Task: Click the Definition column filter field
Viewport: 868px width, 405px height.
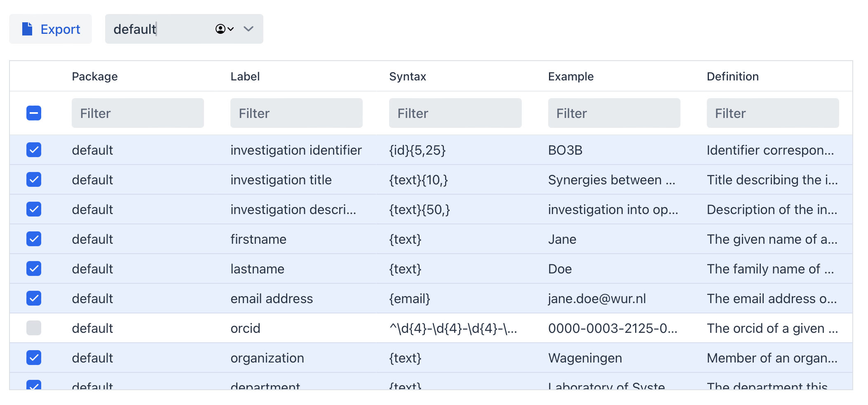Action: pyautogui.click(x=773, y=113)
